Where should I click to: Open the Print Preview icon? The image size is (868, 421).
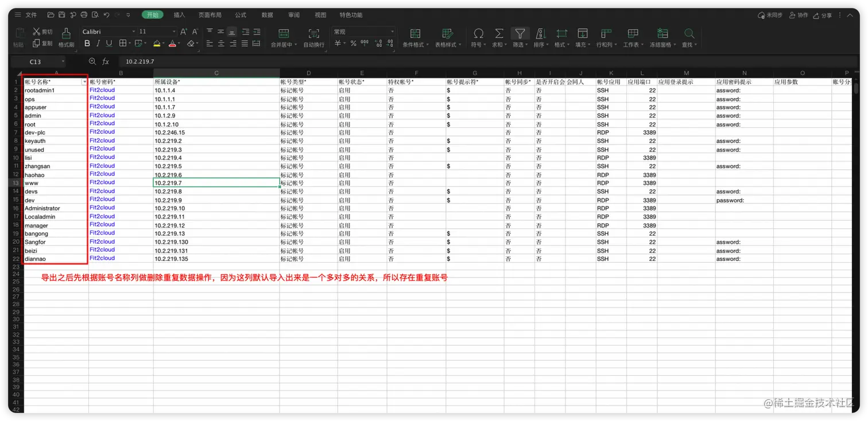(x=95, y=15)
